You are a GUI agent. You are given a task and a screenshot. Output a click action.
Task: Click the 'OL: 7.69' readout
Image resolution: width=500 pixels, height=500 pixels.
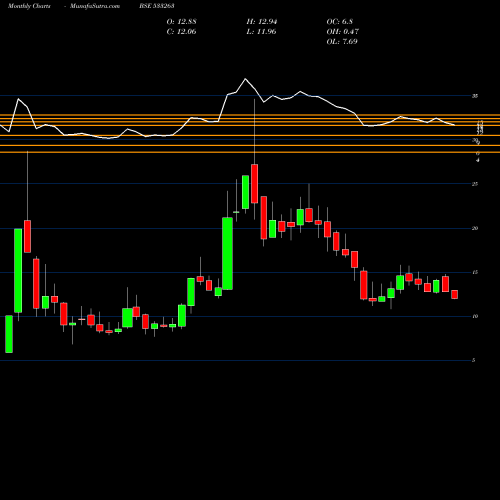pos(342,42)
